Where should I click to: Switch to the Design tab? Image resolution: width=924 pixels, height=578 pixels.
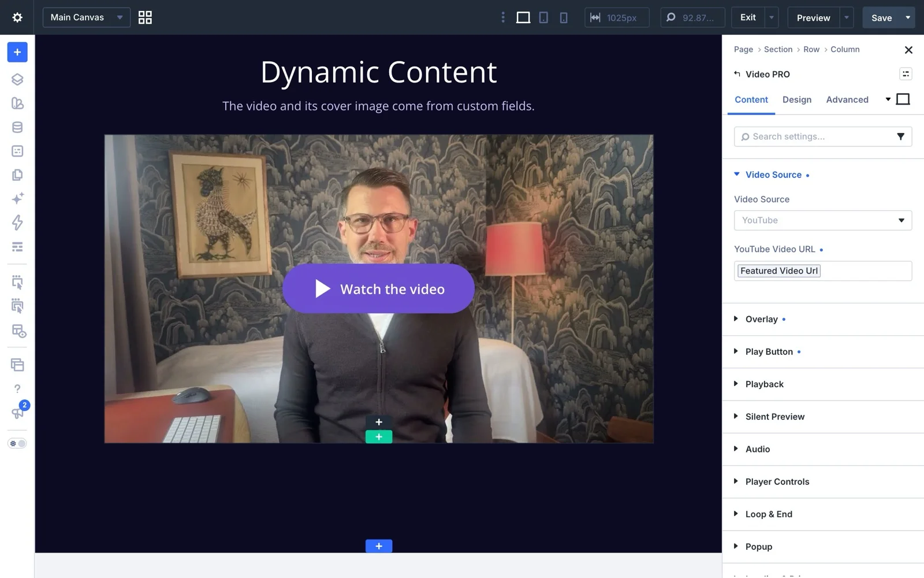pos(797,99)
